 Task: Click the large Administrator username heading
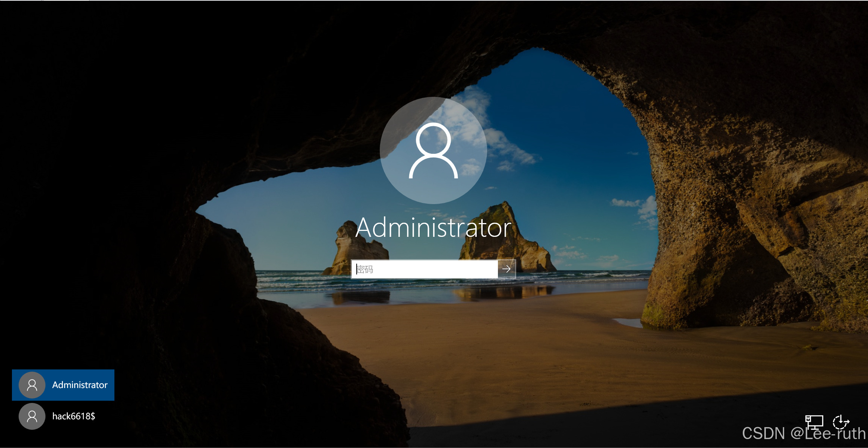pos(433,228)
